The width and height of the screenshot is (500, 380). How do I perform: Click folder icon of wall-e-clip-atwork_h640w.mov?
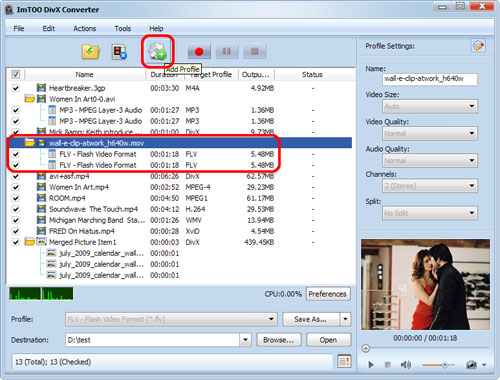[30, 143]
